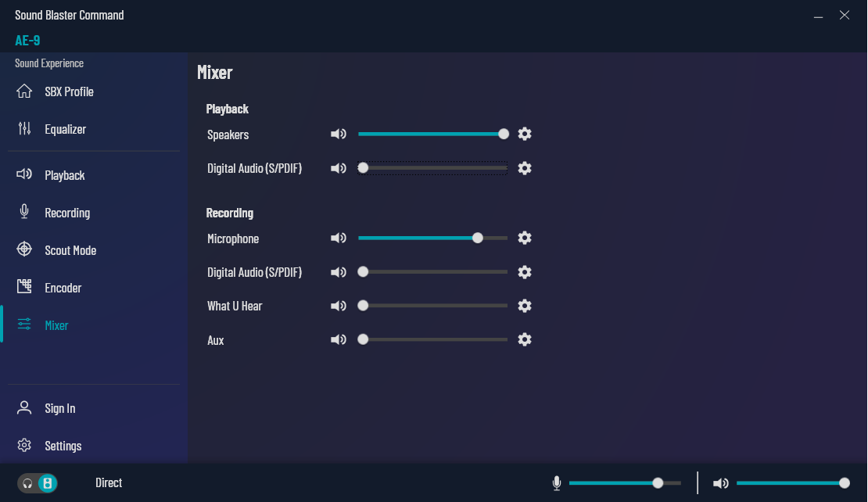This screenshot has height=502, width=868.
Task: Go to Scout Mode section
Action: [70, 250]
